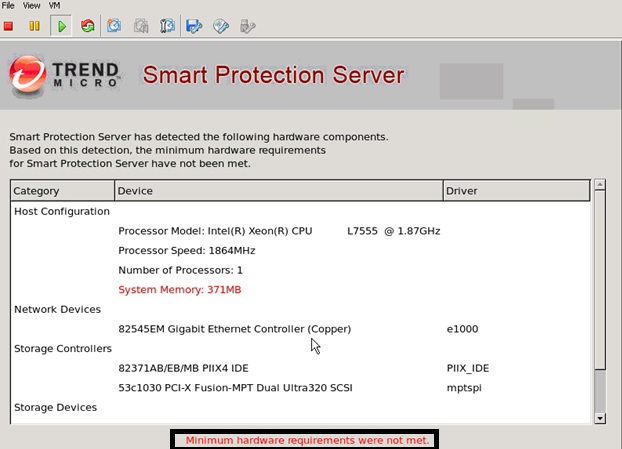The width and height of the screenshot is (622, 449).
Task: Click the green Power On play icon
Action: point(61,26)
